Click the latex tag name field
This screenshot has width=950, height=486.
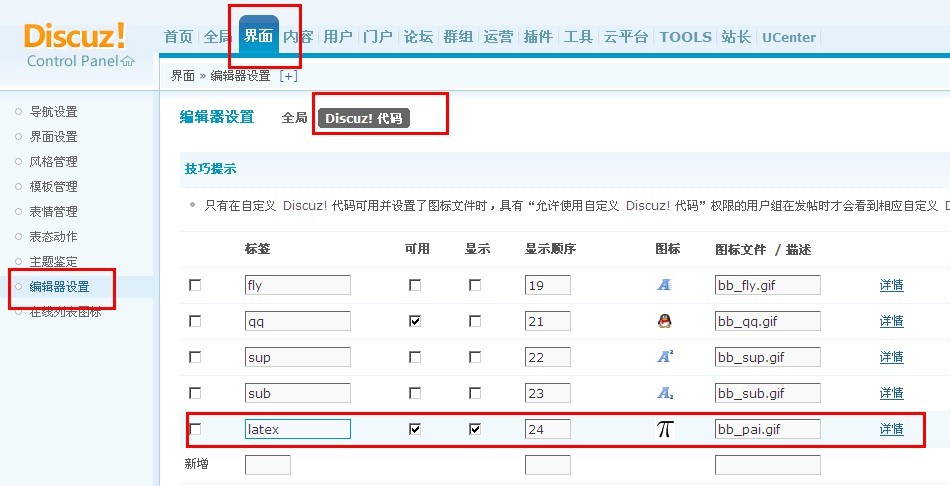click(x=297, y=429)
